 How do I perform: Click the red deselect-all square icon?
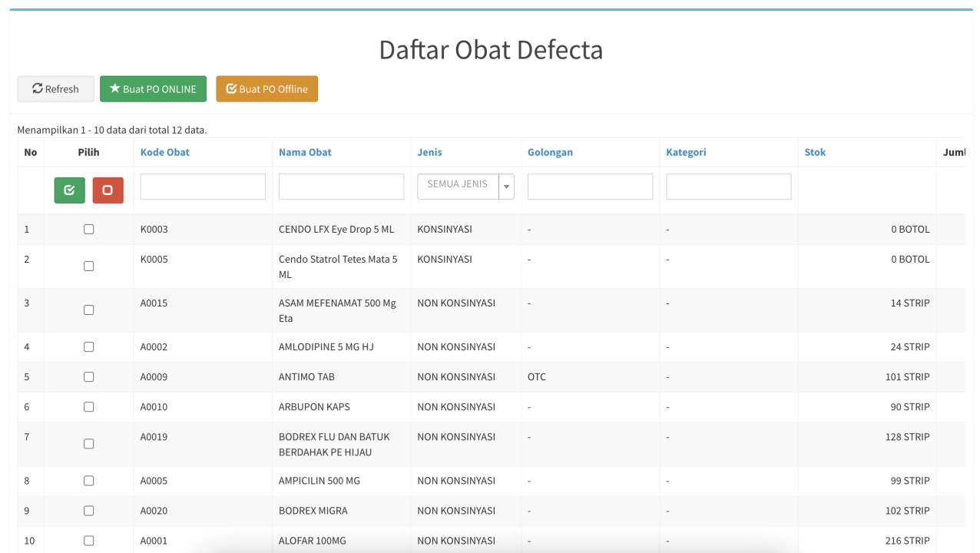[x=108, y=190]
